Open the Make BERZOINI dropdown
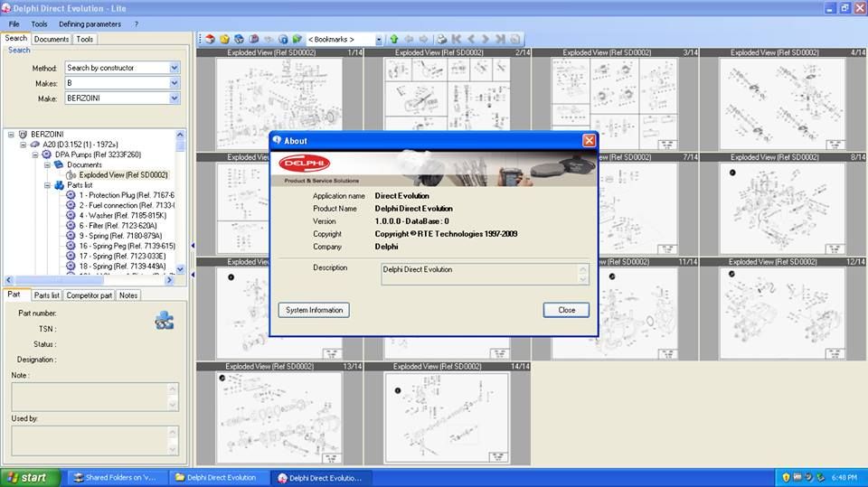This screenshot has width=868, height=487. pyautogui.click(x=175, y=98)
